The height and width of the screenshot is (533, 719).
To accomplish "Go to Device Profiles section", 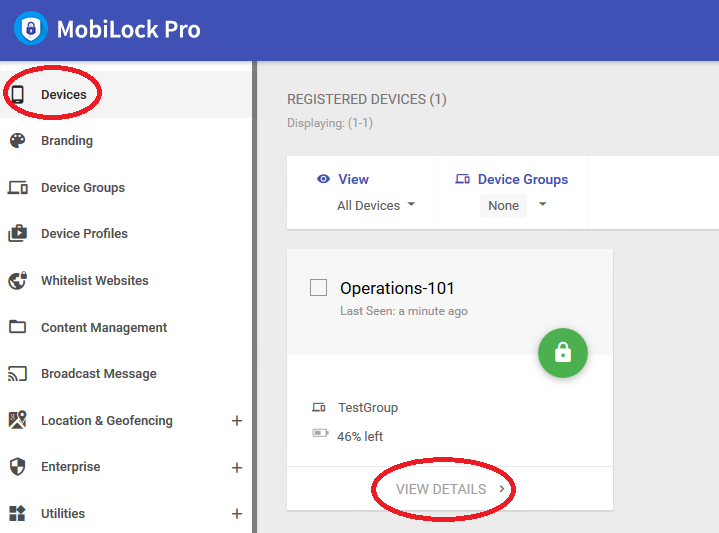I will click(126, 233).
